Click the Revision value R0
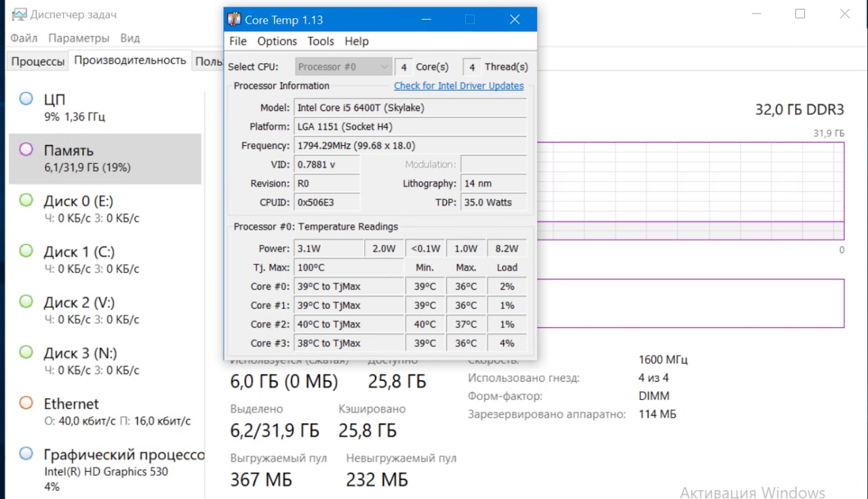Image resolution: width=868 pixels, height=499 pixels. pos(327,184)
